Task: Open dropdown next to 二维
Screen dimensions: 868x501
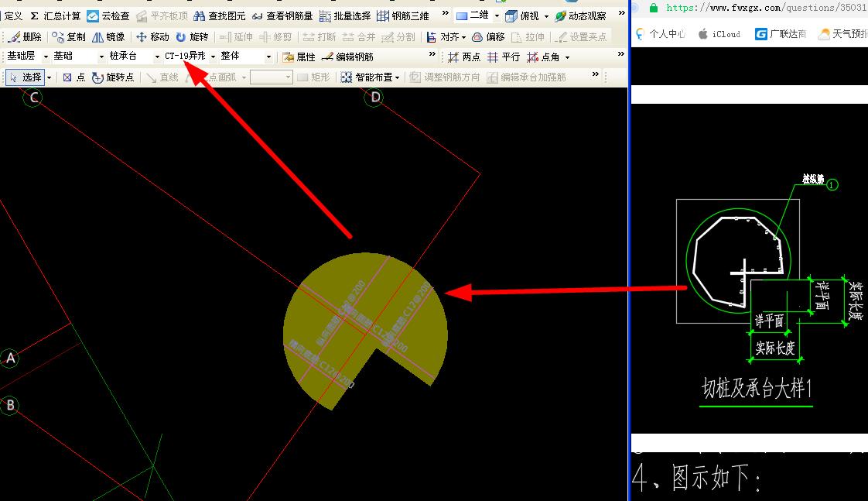Action: (497, 16)
